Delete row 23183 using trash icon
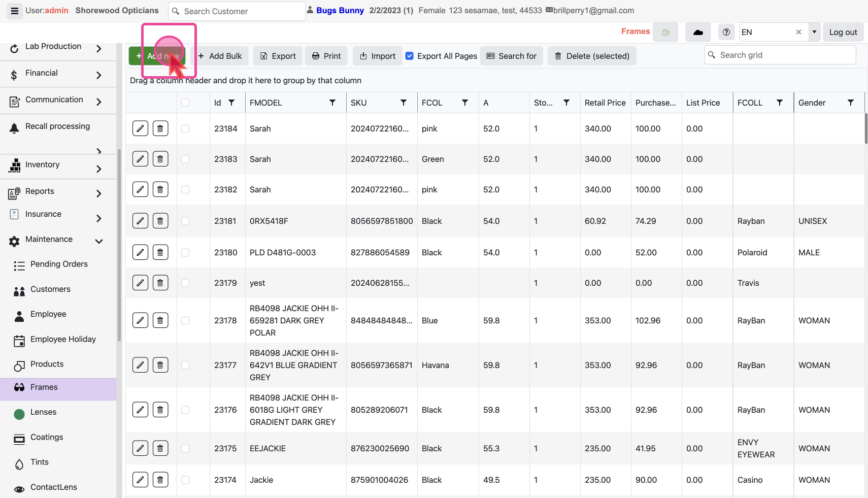 click(x=160, y=159)
